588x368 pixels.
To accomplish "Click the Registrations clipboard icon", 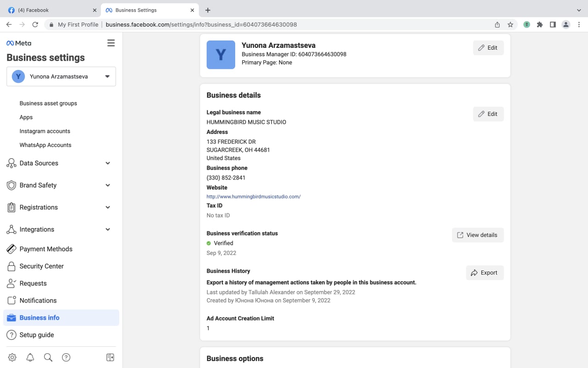I will (x=11, y=207).
